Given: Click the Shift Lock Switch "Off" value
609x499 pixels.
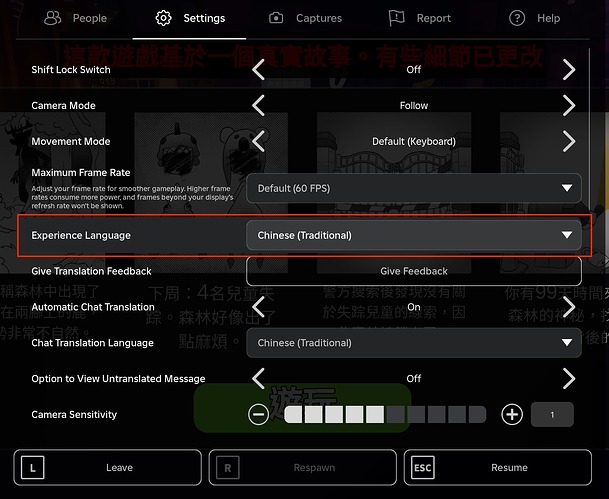Looking at the screenshot, I should click(x=414, y=70).
